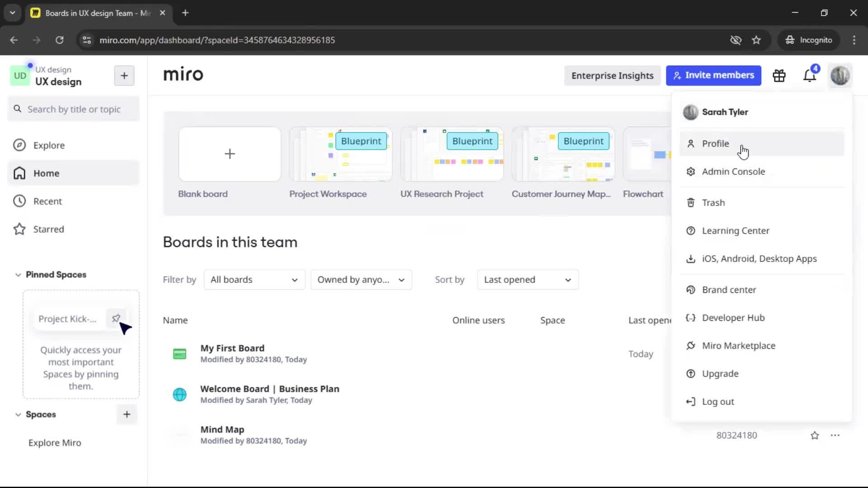Choose Upgrade in user menu
This screenshot has width=868, height=488.
coord(762,374)
